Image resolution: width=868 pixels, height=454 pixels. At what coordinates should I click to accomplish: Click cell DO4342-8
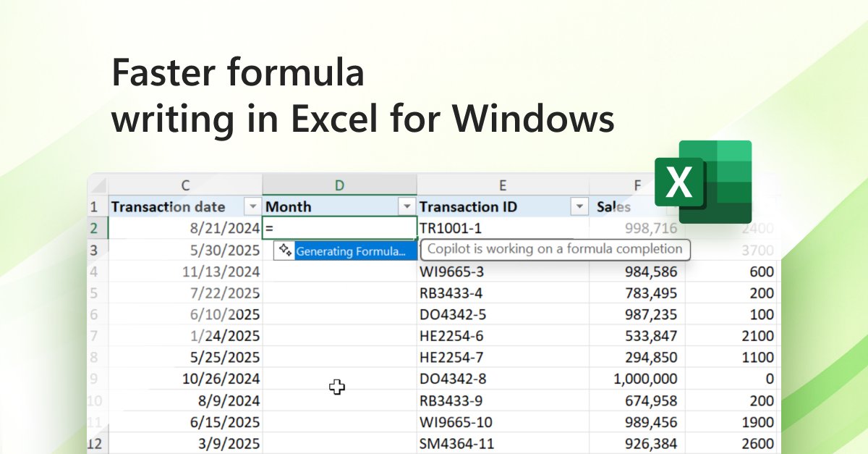(x=503, y=379)
